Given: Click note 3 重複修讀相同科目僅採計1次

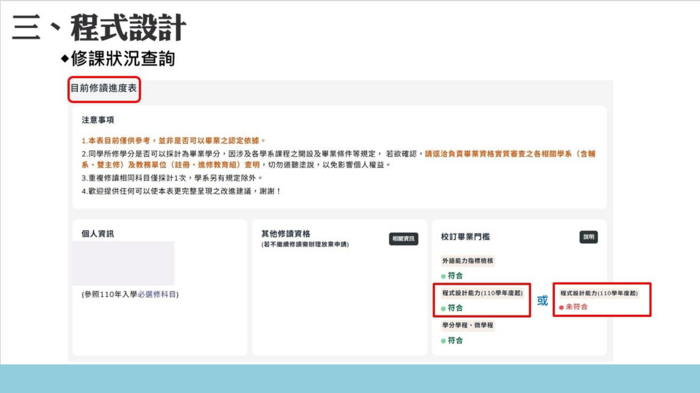Looking at the screenshot, I should tap(172, 178).
